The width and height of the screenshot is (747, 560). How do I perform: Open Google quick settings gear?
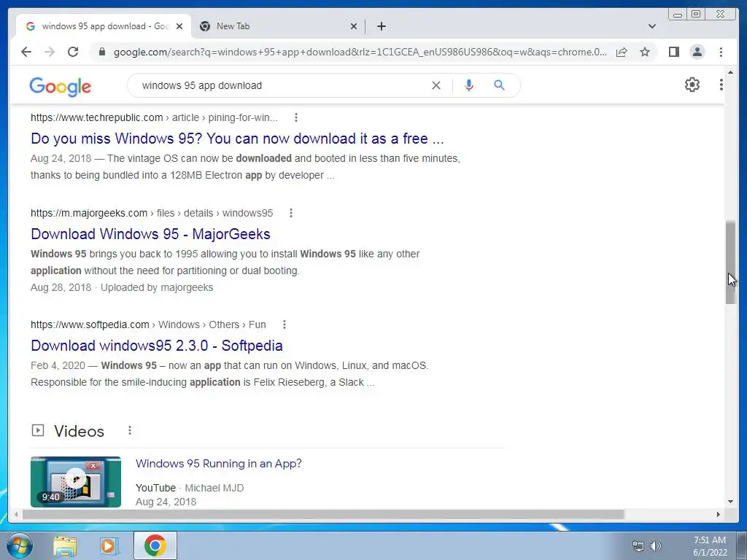click(x=692, y=85)
